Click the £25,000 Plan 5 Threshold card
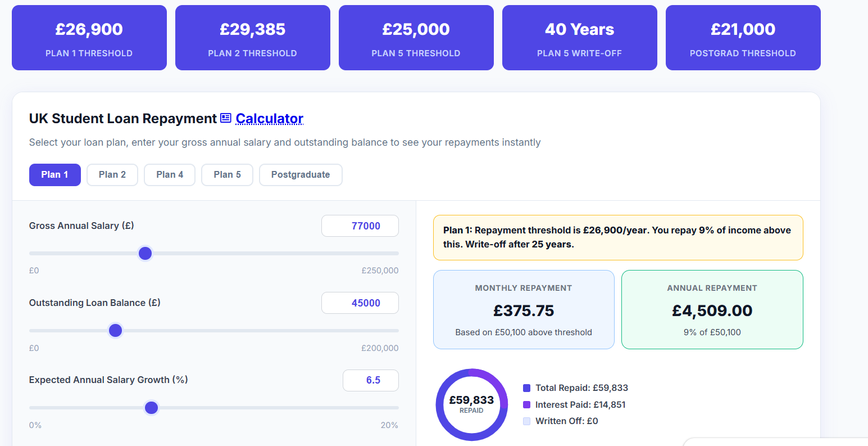The height and width of the screenshot is (446, 868). coord(416,38)
